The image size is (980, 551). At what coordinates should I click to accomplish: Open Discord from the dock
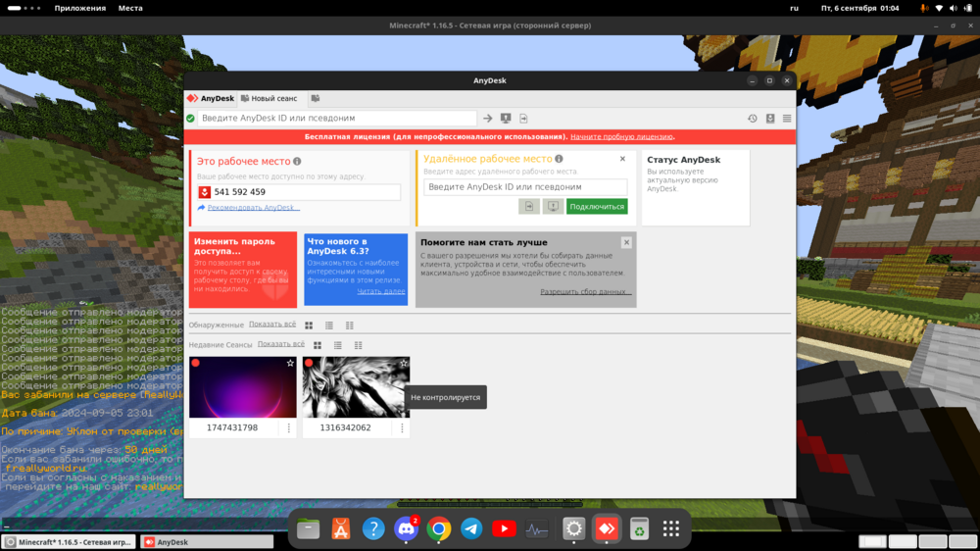[407, 529]
